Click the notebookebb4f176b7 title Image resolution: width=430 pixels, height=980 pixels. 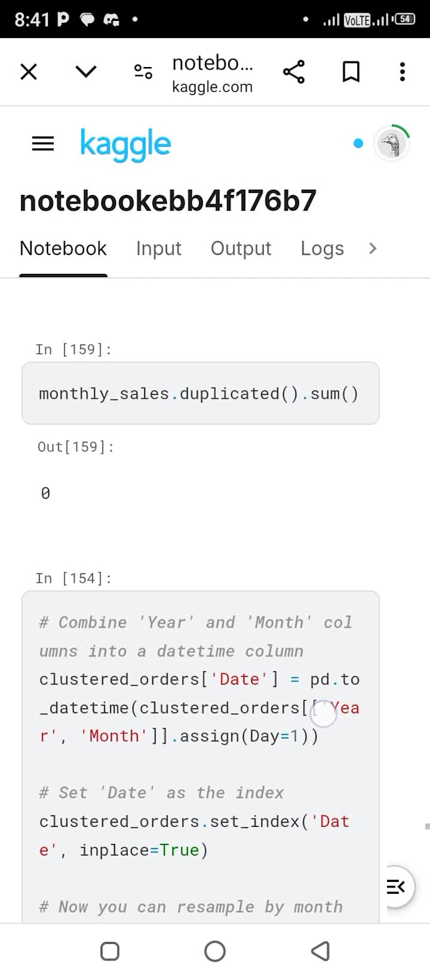(169, 199)
